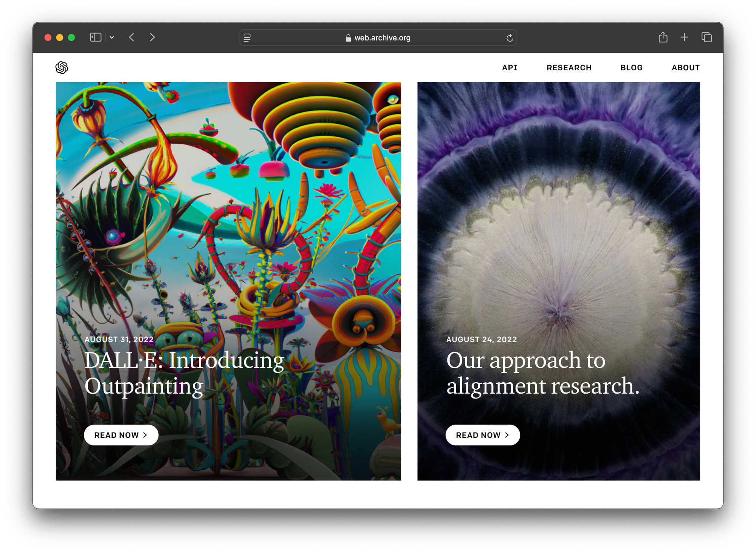The width and height of the screenshot is (756, 552).
Task: Open the sidebar tab group dropdown arrow
Action: [x=112, y=37]
